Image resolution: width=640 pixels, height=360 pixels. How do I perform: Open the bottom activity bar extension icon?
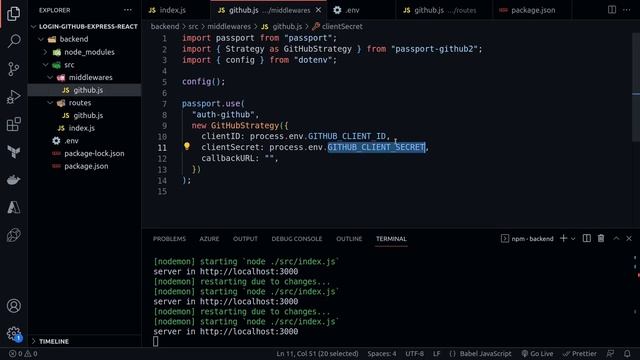click(x=13, y=235)
